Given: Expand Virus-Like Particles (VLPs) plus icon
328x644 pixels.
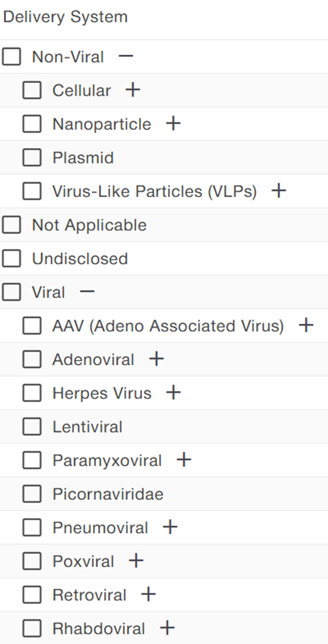Looking at the screenshot, I should 278,191.
